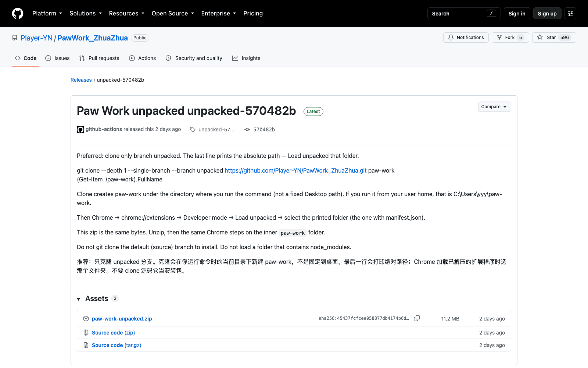588x368 pixels.
Task: Open the Pull requests tab
Action: click(x=99, y=58)
